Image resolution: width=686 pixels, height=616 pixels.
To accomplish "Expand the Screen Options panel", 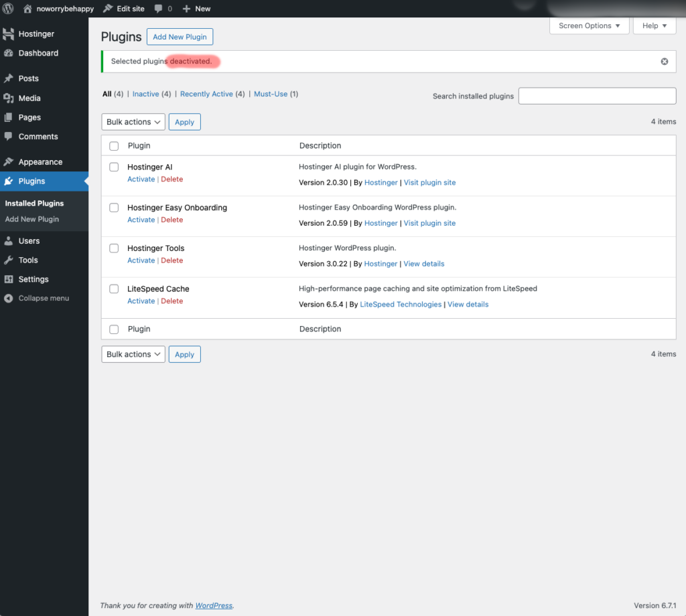I will click(x=589, y=25).
